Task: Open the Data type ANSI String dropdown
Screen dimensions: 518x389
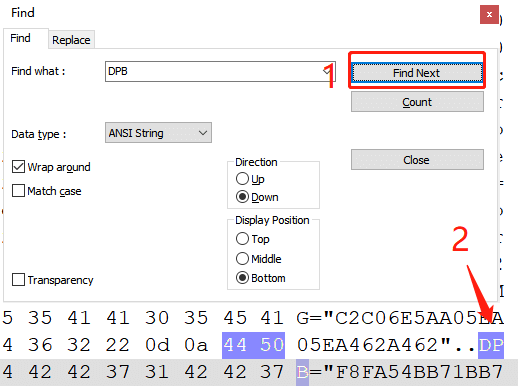Action: click(158, 133)
